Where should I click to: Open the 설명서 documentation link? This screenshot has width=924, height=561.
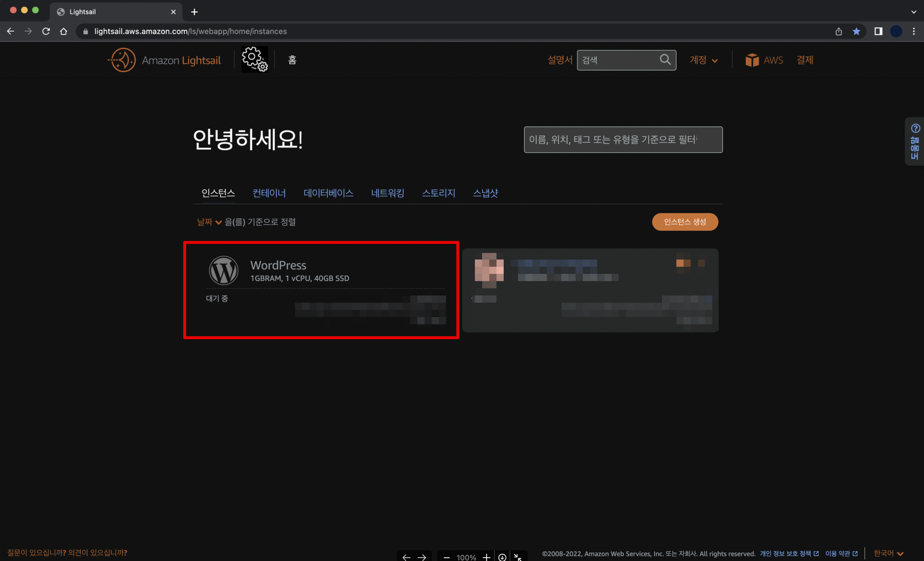pyautogui.click(x=560, y=60)
